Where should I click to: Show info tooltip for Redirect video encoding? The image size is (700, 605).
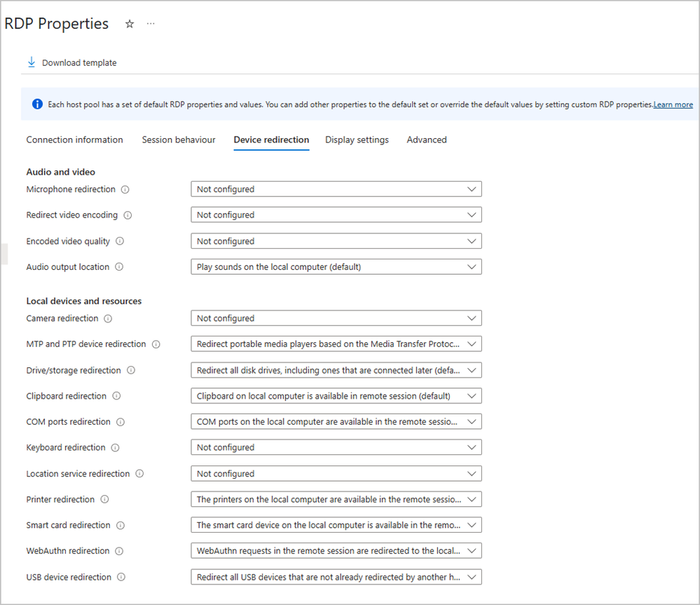click(128, 215)
